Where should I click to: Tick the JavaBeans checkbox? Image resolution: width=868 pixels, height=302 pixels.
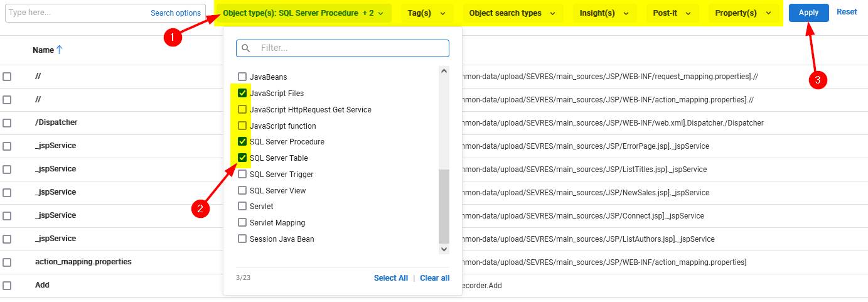coord(242,77)
